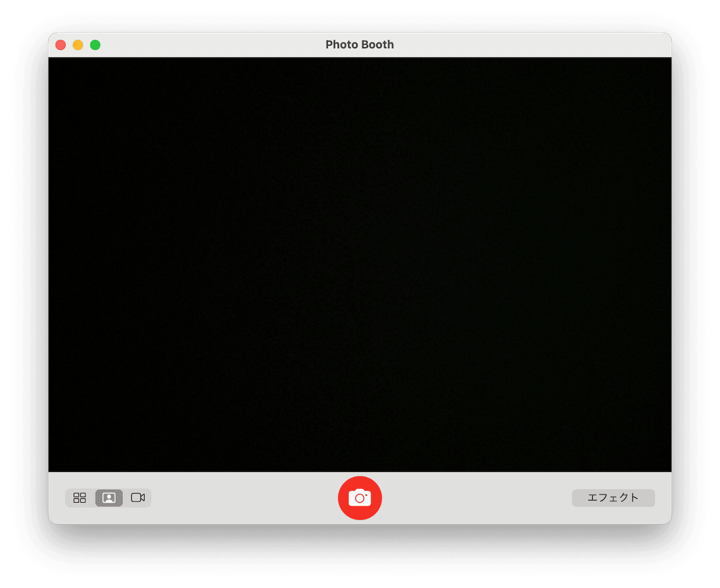This screenshot has height=588, width=720.
Task: Click the black camera preview area
Action: (x=360, y=265)
